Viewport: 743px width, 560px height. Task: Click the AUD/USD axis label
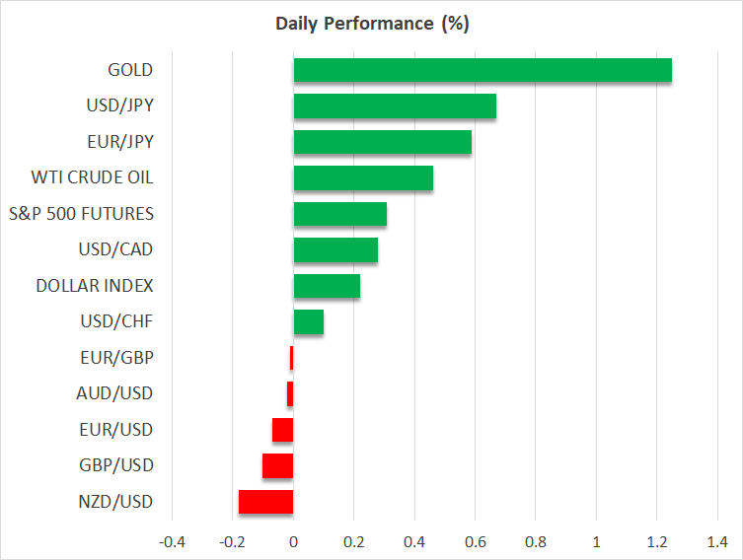114,393
